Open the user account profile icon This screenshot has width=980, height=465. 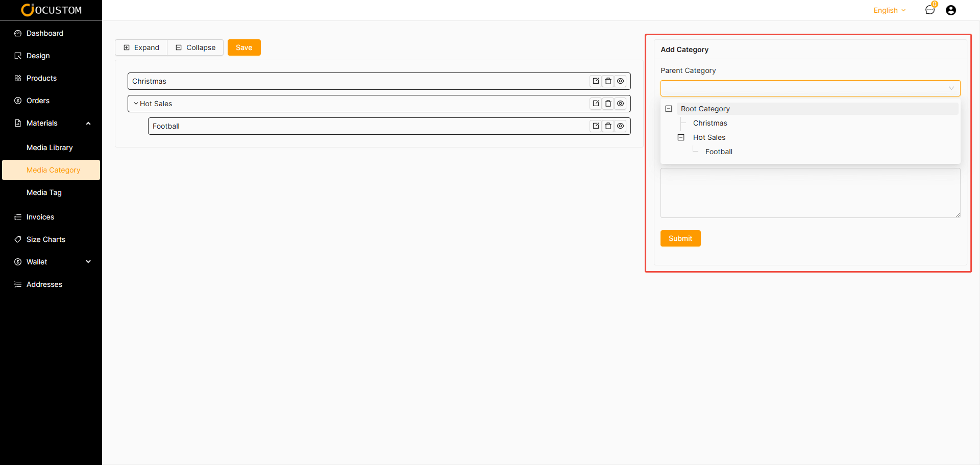pos(950,10)
